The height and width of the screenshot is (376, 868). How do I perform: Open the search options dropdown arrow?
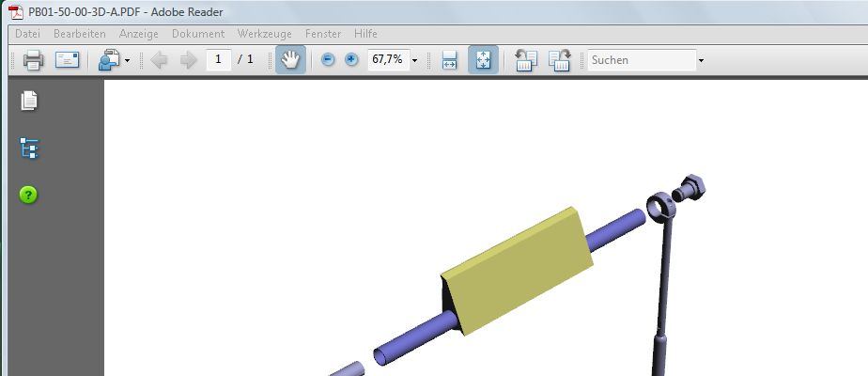tap(701, 60)
